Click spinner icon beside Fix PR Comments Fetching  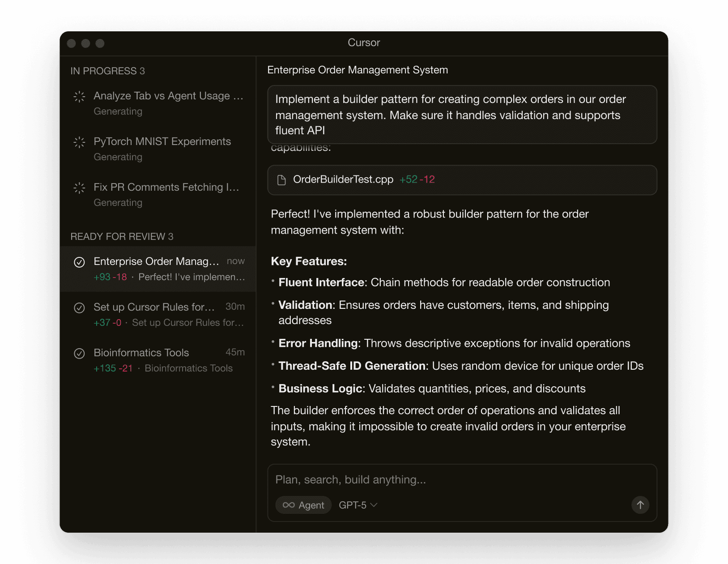click(x=79, y=188)
